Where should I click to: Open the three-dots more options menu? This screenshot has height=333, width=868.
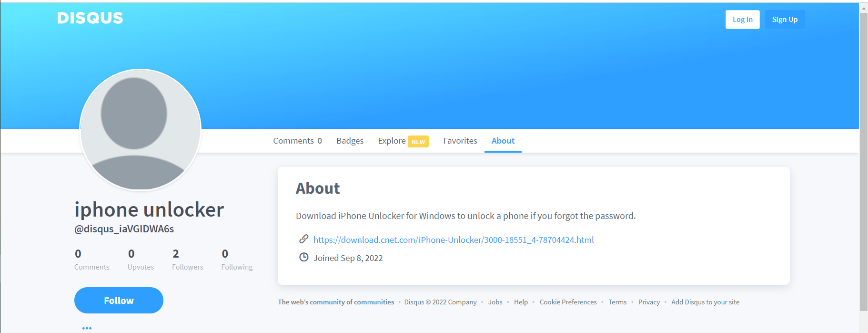point(87,328)
